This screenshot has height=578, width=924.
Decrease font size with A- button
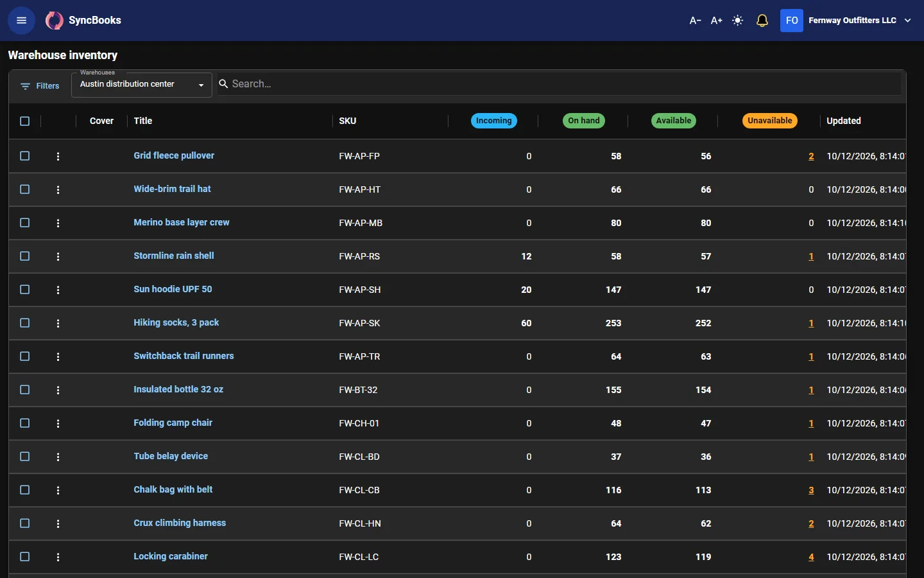(x=695, y=21)
